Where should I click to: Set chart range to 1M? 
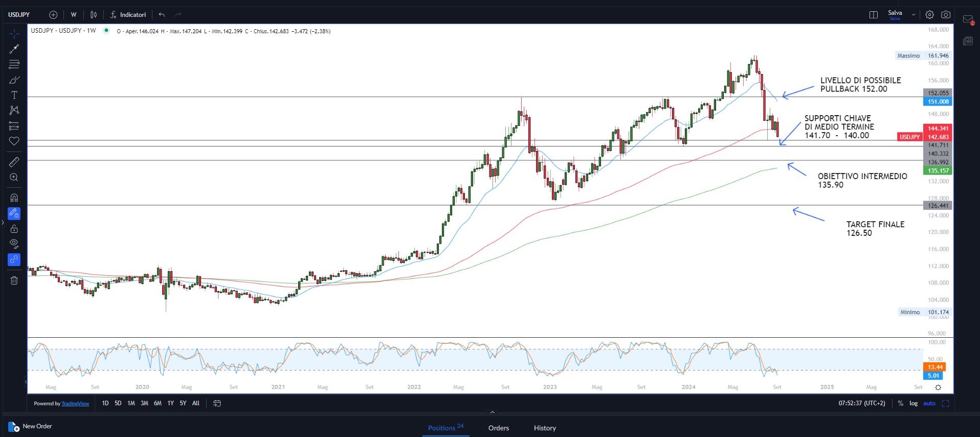pos(131,403)
